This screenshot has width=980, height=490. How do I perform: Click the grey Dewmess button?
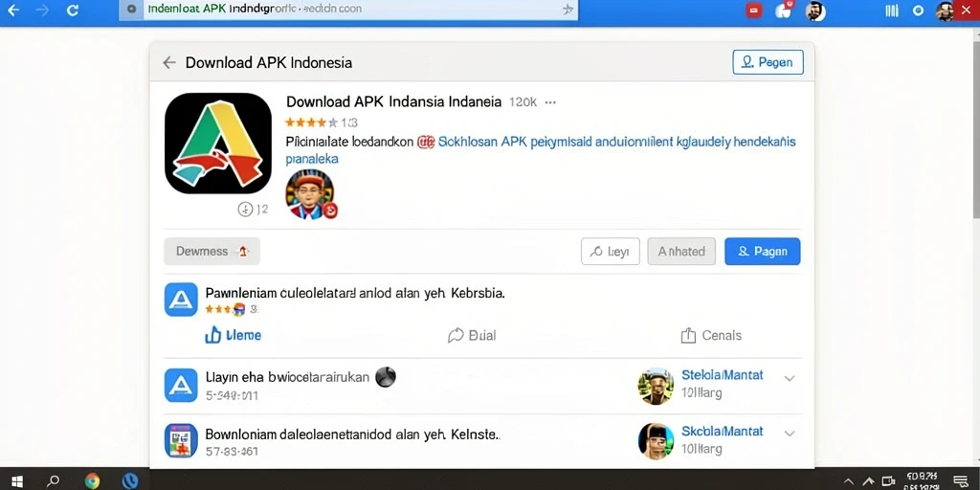point(212,252)
